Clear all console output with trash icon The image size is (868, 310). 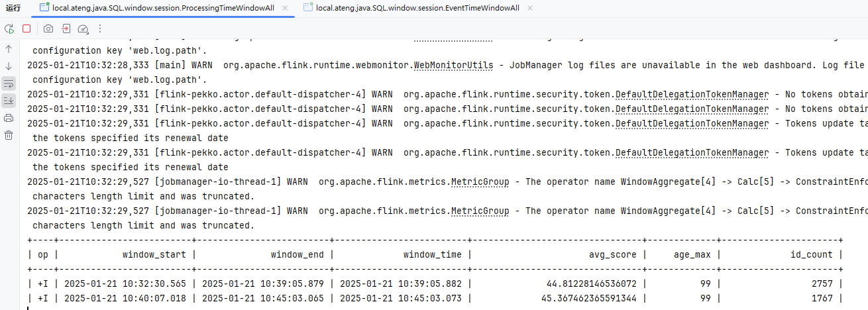pos(9,135)
